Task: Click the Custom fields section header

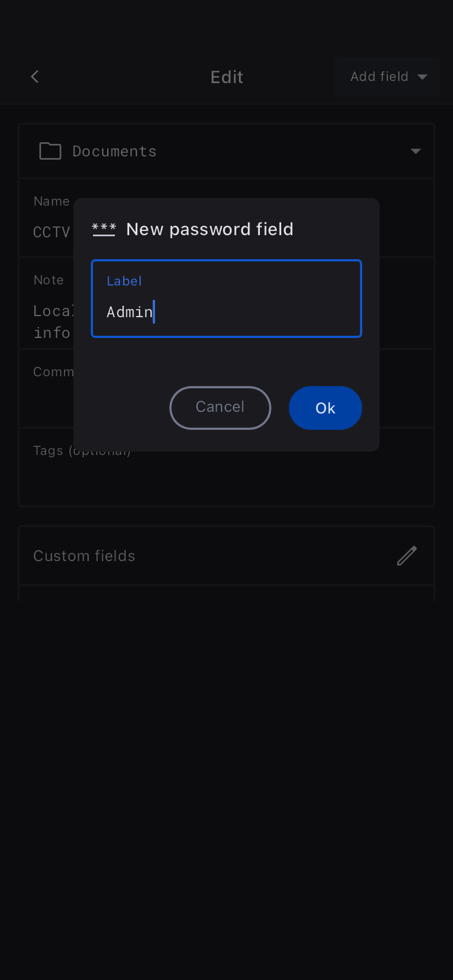Action: click(x=84, y=556)
